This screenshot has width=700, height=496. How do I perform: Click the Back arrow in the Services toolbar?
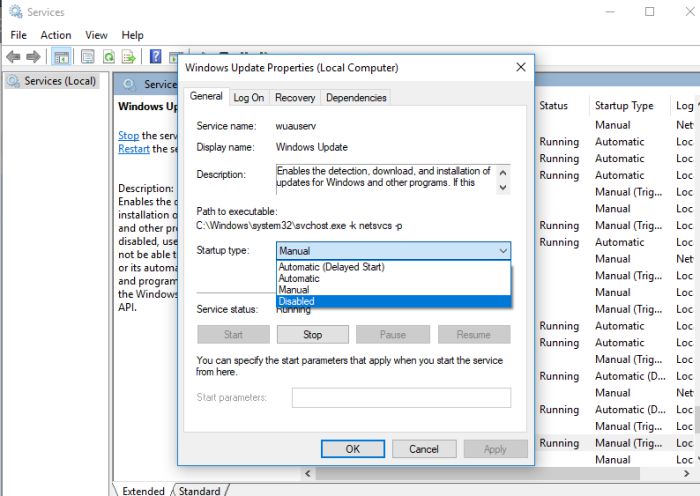pyautogui.click(x=13, y=57)
